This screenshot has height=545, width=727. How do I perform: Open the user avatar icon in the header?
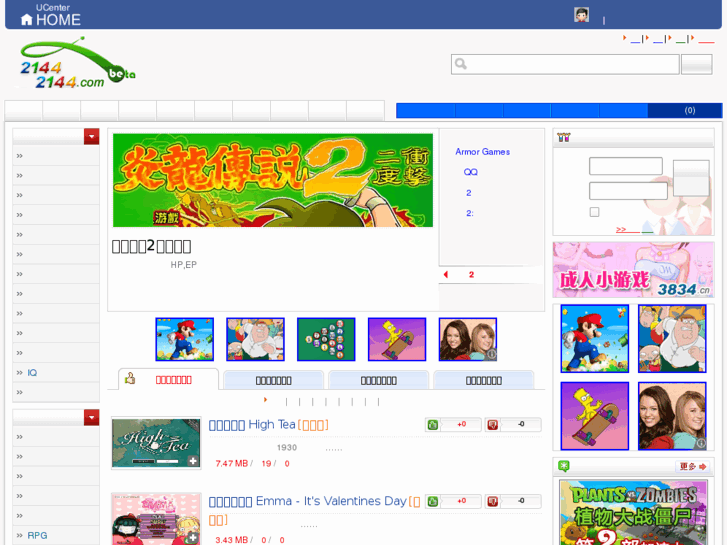point(581,15)
